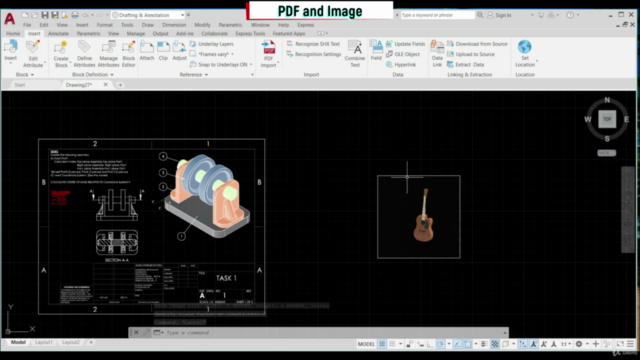This screenshot has height=360, width=640.
Task: Click the Create Block tool
Action: [61, 54]
